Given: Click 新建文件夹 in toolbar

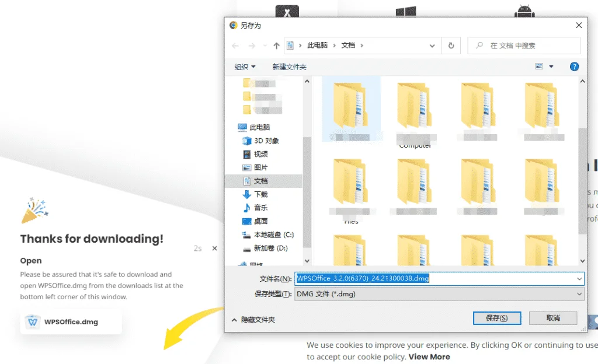Looking at the screenshot, I should tap(289, 66).
